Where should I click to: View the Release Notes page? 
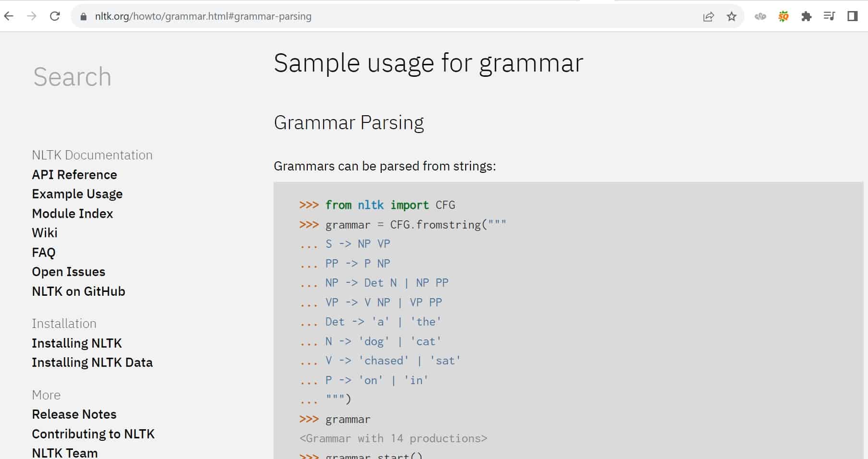point(74,414)
